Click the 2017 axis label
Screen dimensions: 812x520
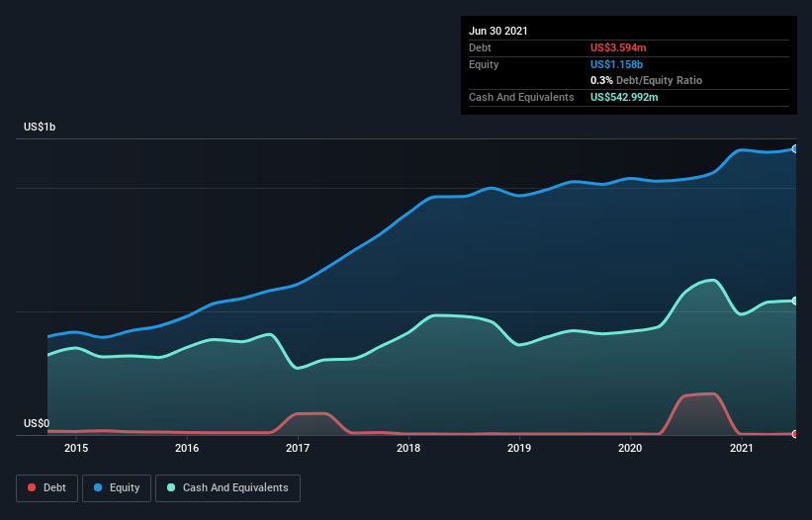298,448
